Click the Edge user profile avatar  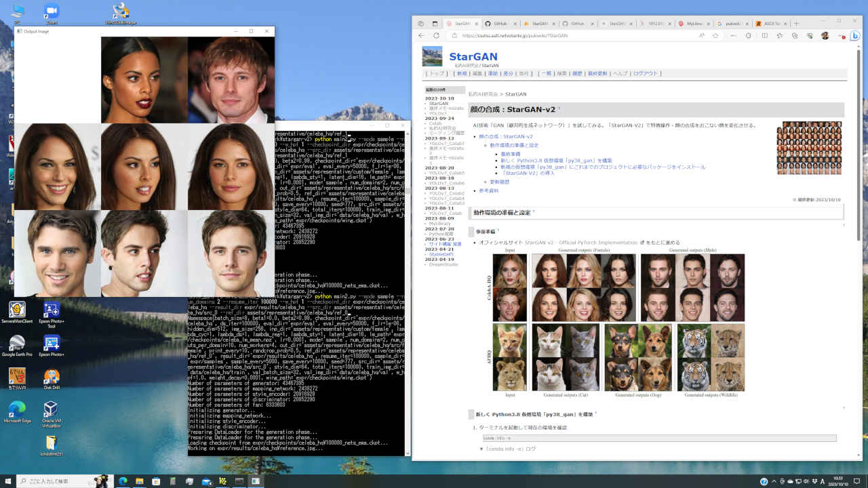coord(825,36)
